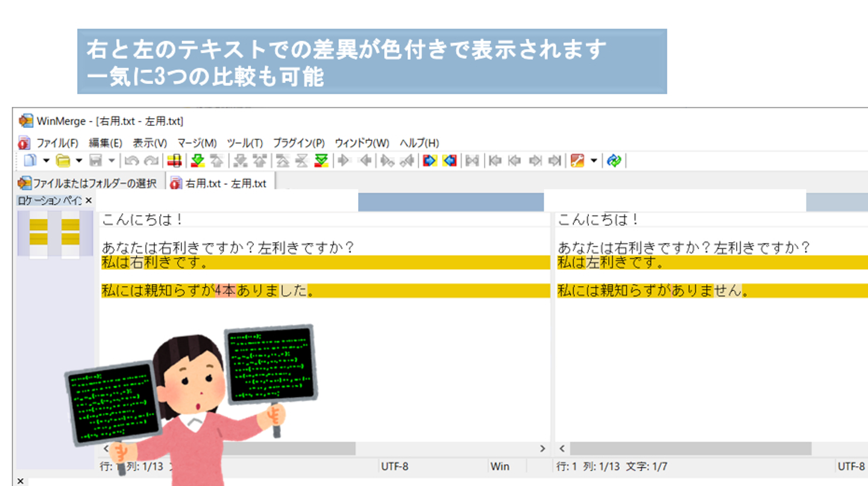Open the 表示(V) menu
The height and width of the screenshot is (486, 868).
tap(150, 143)
